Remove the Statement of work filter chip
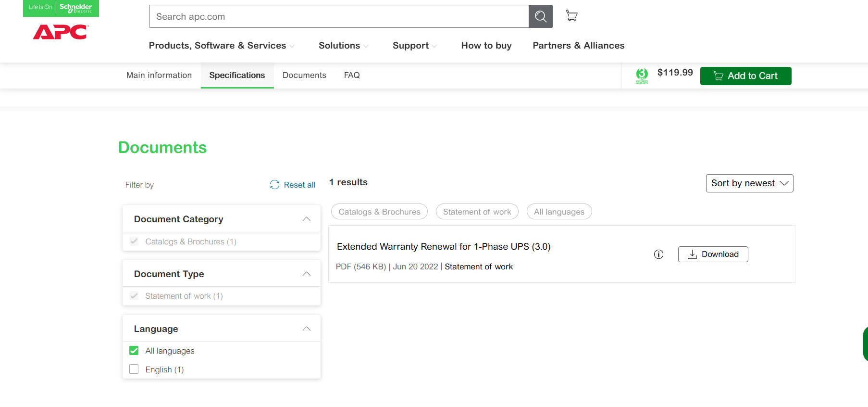 coord(477,212)
